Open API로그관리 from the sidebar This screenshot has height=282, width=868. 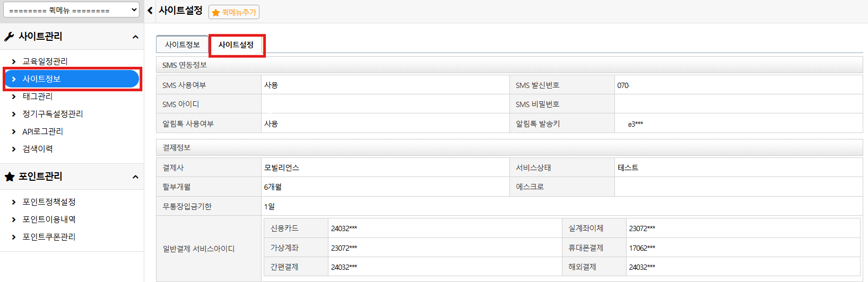point(42,131)
